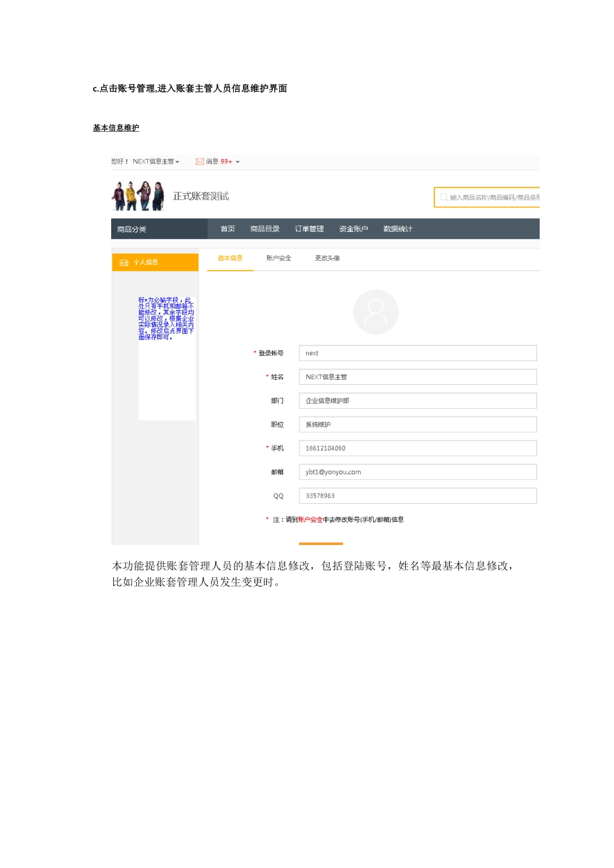Click the 正式账套测试 store title
Image resolution: width=614 pixels, height=868 pixels.
(201, 196)
